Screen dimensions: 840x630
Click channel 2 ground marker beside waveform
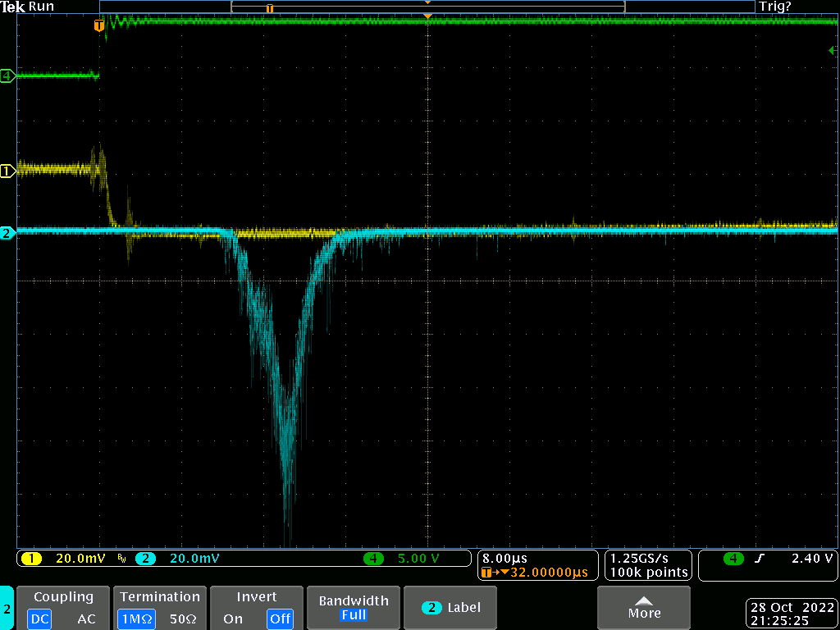coord(7,234)
